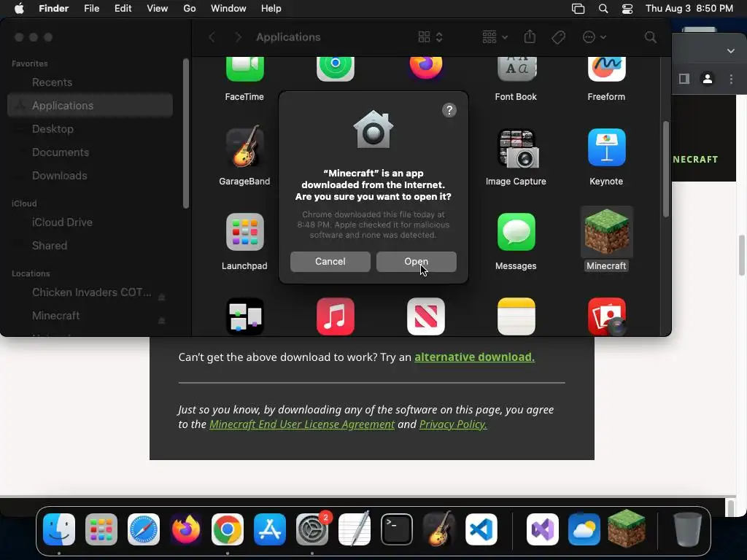Open Finder from the Dock
This screenshot has width=747, height=560.
click(x=59, y=529)
